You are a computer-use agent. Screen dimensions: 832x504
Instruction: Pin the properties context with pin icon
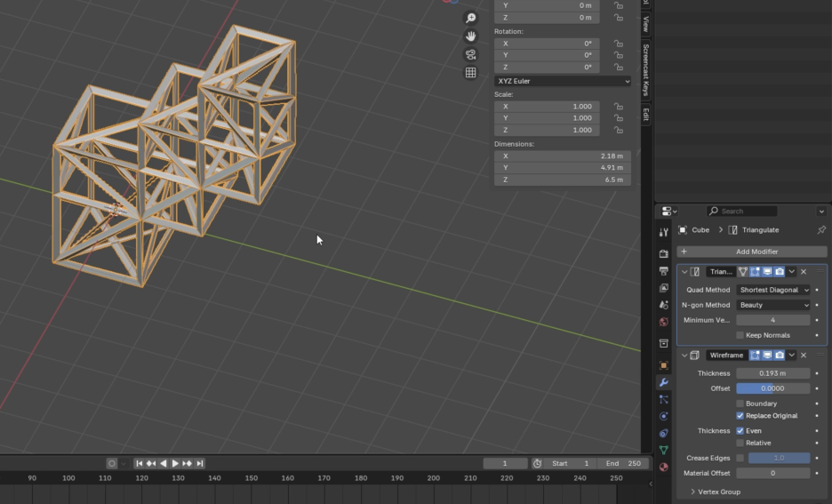click(x=821, y=229)
